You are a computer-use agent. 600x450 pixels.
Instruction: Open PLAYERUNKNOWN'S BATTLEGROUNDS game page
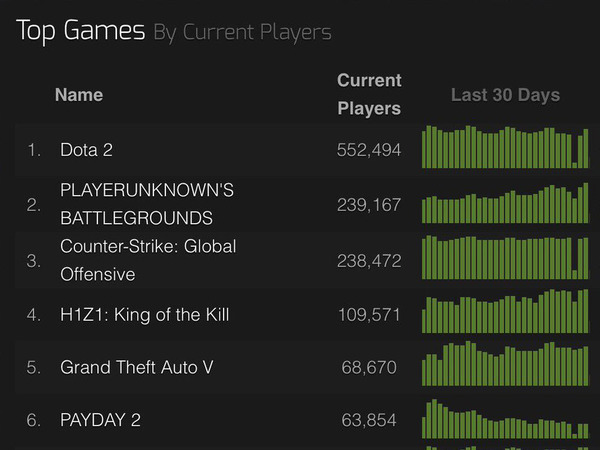[147, 204]
